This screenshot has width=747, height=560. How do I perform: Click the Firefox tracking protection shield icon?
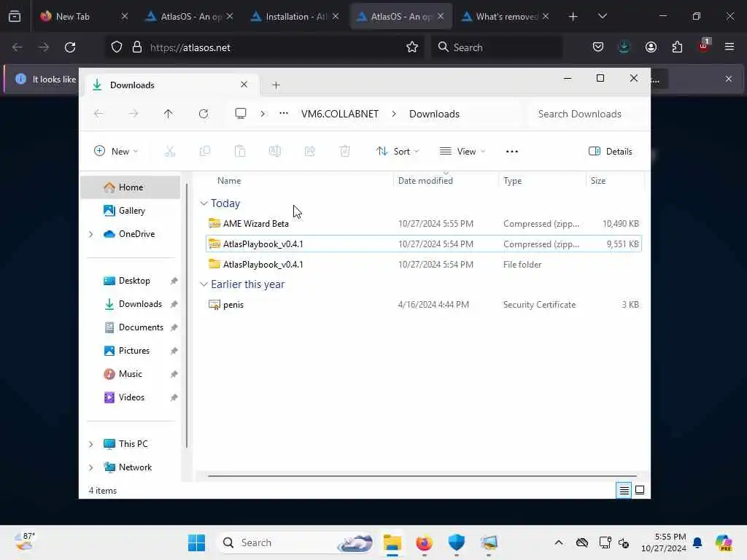[117, 47]
